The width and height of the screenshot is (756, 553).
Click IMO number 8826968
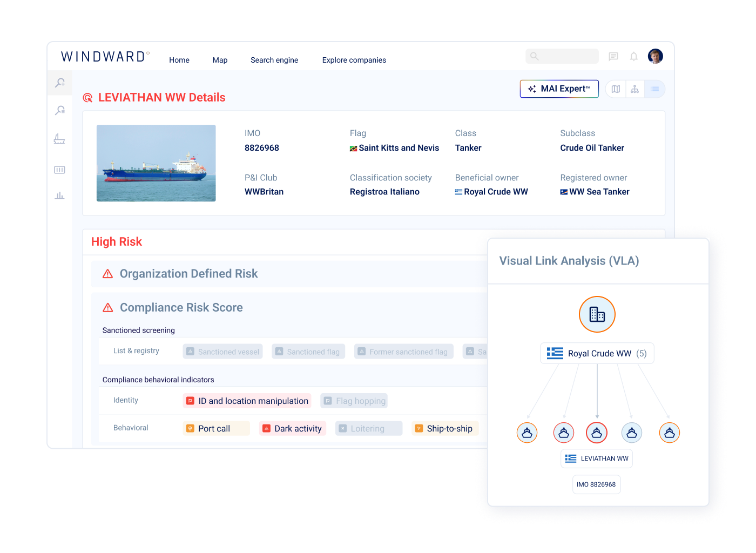click(262, 148)
